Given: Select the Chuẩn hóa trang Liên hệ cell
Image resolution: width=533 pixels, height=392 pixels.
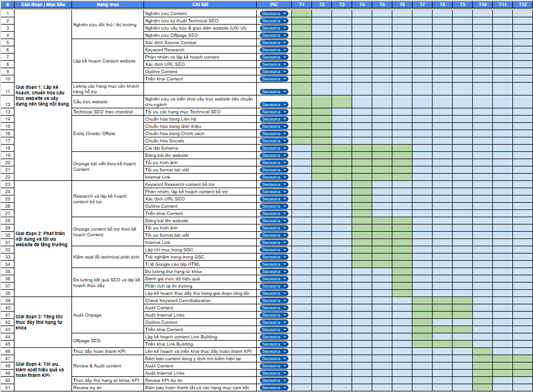Looking at the screenshot, I should click(200, 119).
